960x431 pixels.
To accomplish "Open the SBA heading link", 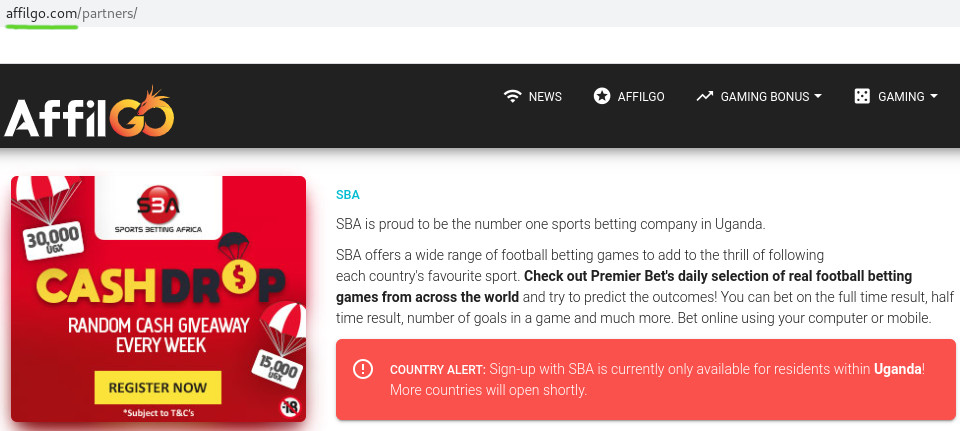I will coord(348,195).
